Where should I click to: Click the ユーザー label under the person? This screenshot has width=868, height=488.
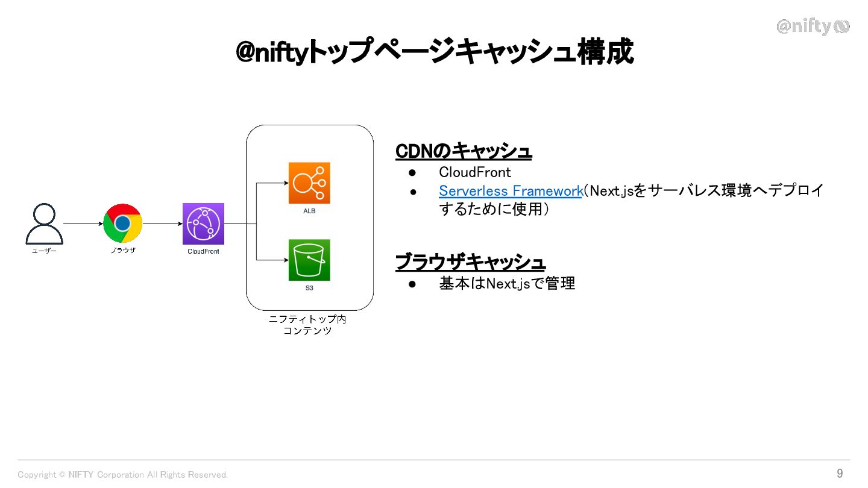pos(45,251)
